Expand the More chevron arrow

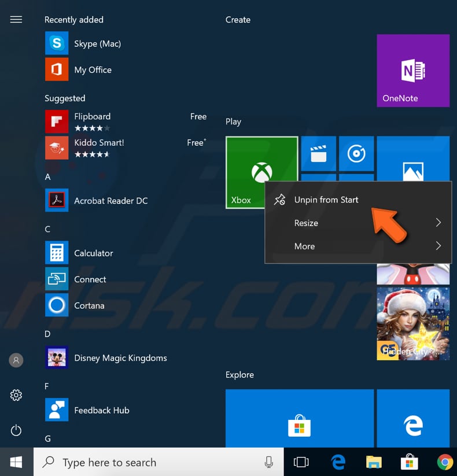pyautogui.click(x=438, y=246)
